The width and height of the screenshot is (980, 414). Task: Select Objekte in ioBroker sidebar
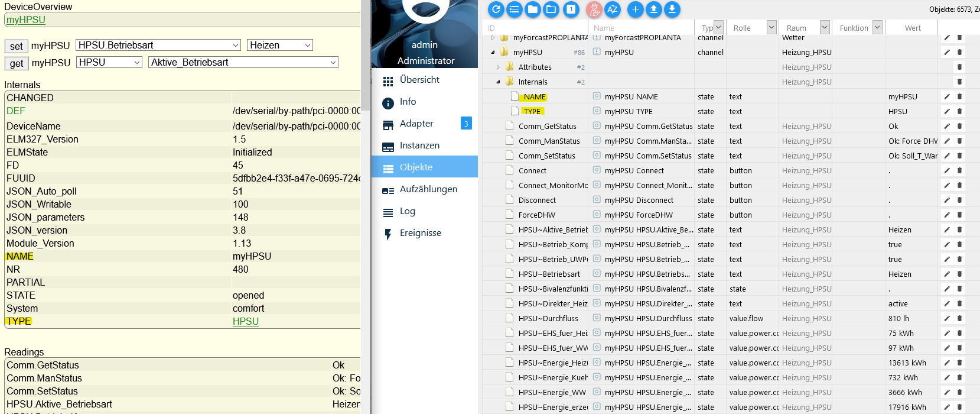tap(424, 167)
